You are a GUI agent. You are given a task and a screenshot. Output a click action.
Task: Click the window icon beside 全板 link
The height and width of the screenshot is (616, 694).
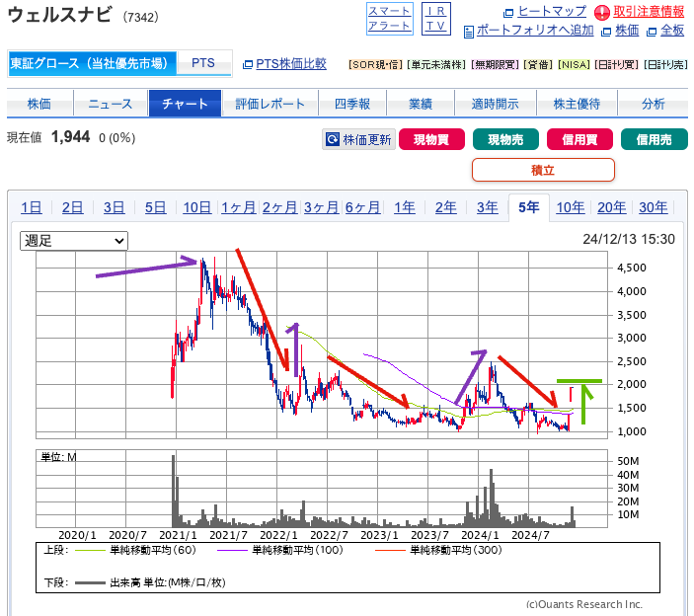652,32
